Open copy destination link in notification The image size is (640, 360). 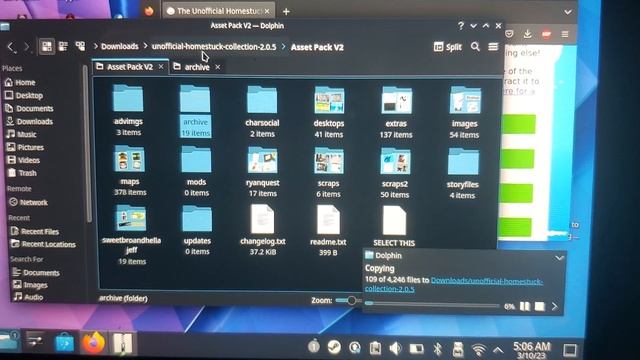pos(453,284)
